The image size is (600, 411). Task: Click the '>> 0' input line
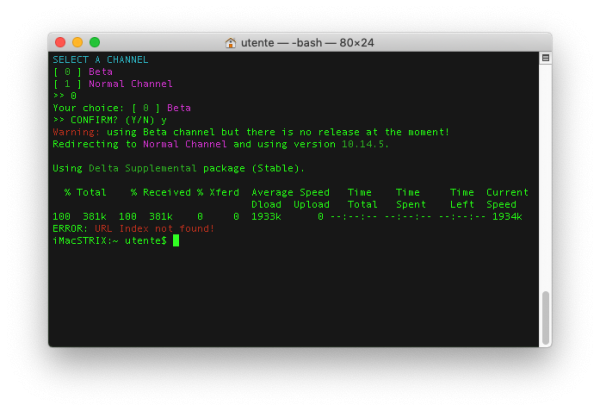pos(65,96)
